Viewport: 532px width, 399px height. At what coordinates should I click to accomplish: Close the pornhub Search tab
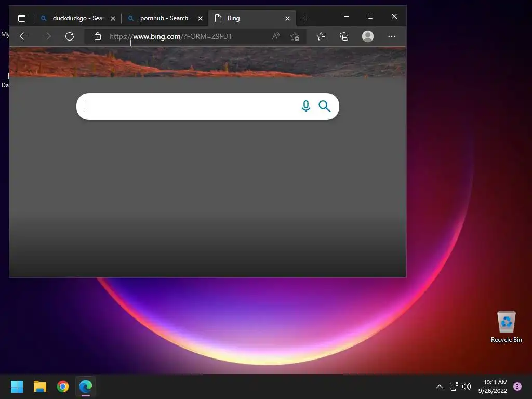pyautogui.click(x=200, y=18)
